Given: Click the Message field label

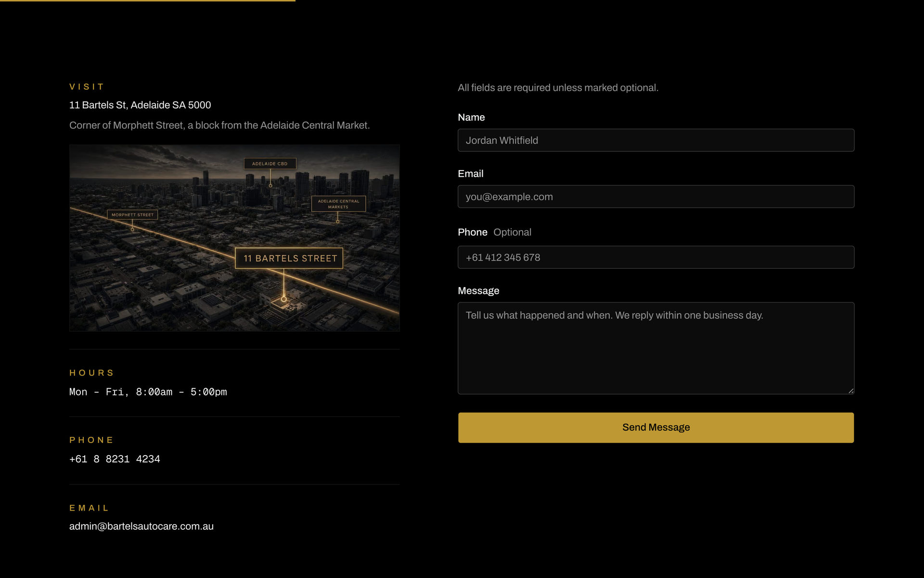Looking at the screenshot, I should pos(478,291).
